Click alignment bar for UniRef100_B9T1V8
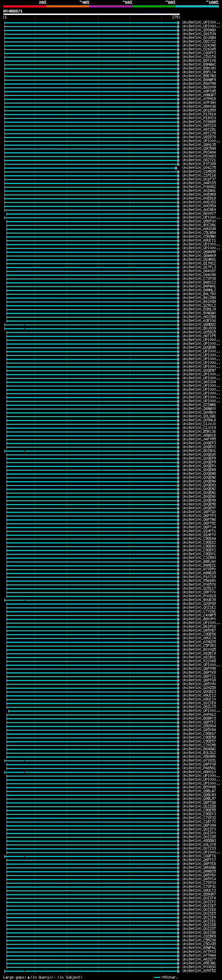Viewport: 222px width, 980px height. tap(92, 60)
